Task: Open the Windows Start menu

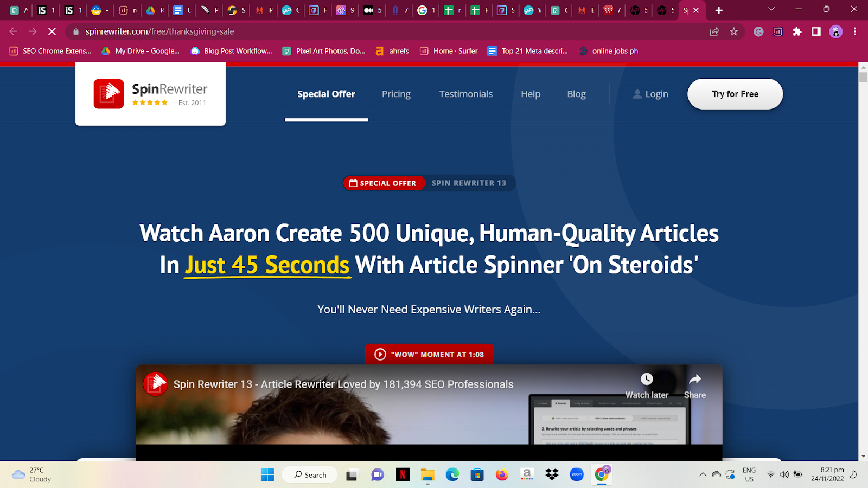Action: pyautogui.click(x=267, y=475)
